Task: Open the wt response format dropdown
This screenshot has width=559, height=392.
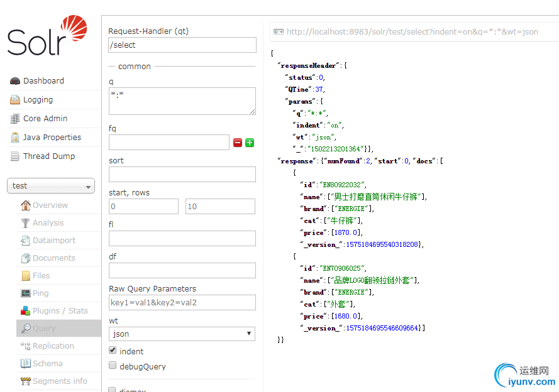Action: [x=182, y=334]
